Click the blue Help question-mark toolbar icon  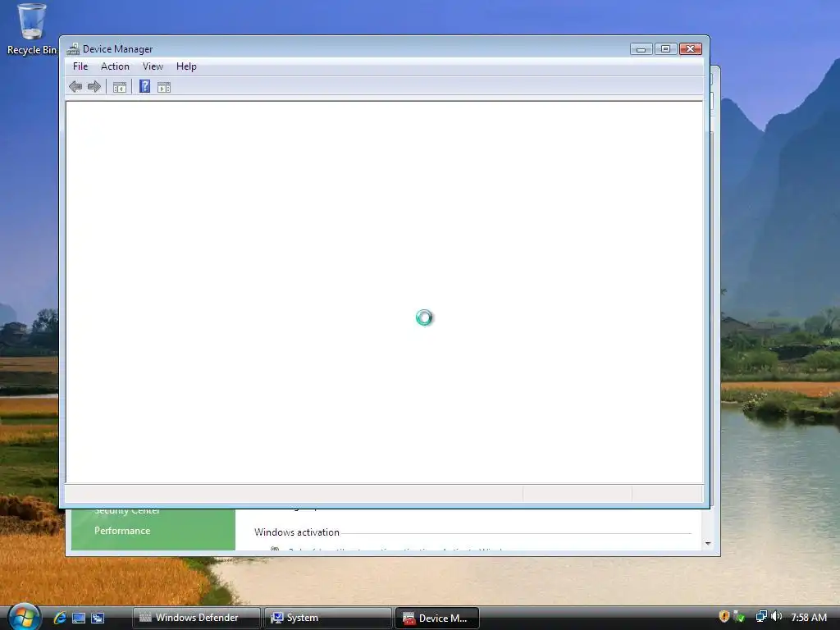click(144, 86)
